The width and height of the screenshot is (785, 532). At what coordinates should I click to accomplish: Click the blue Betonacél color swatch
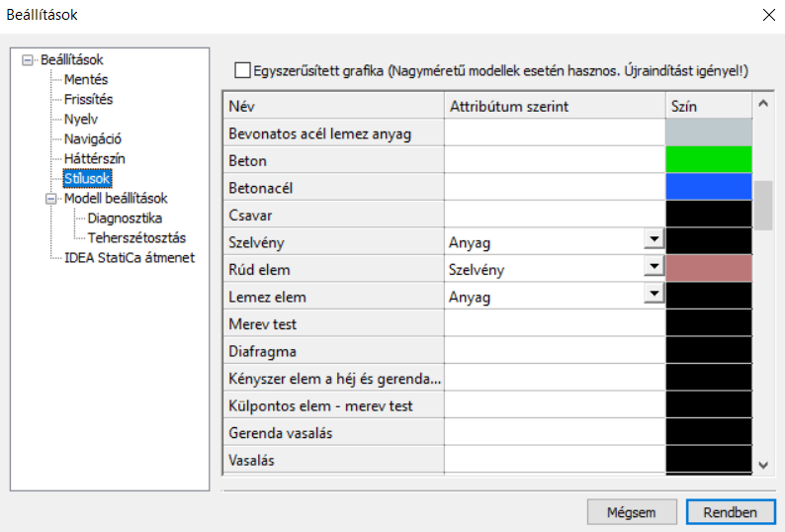tap(709, 187)
